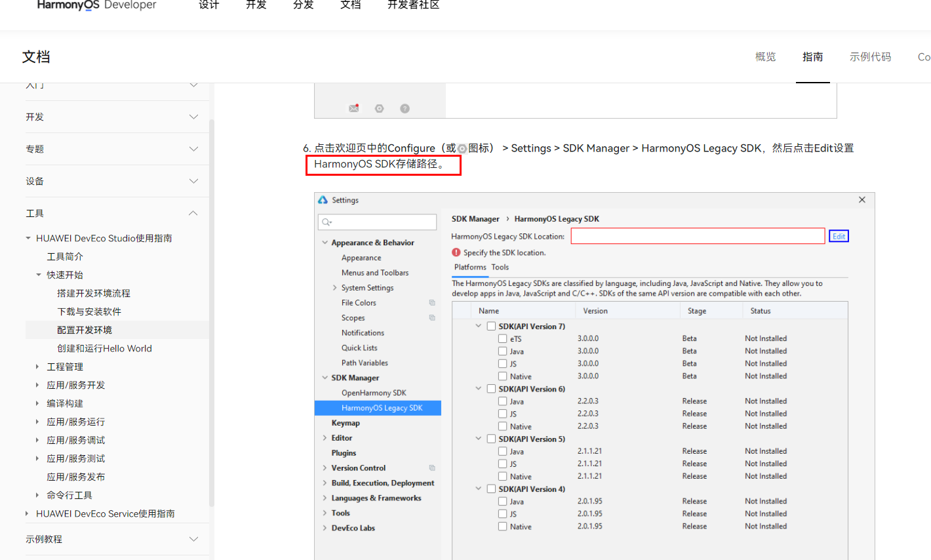Click the search magnifier in Settings search box
This screenshot has height=560, width=931.
327,222
